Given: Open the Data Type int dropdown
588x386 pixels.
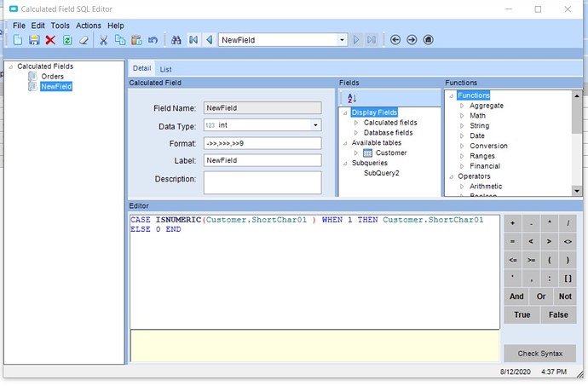Looking at the screenshot, I should pyautogui.click(x=315, y=125).
